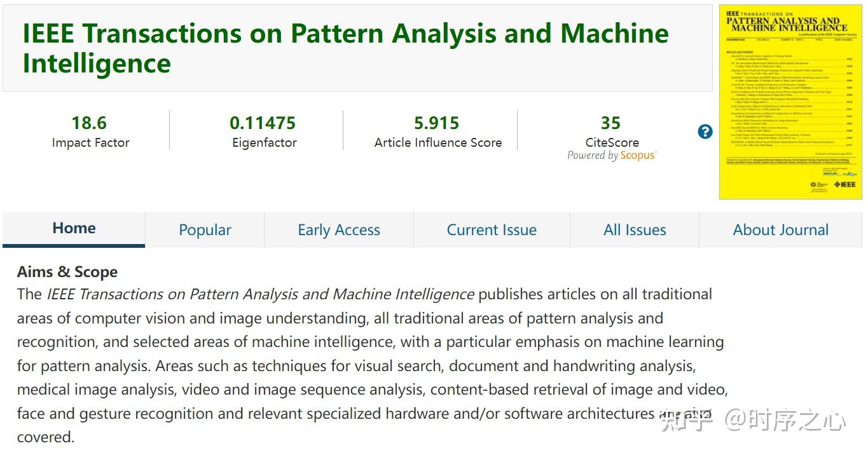Open the About Journal tab

[780, 230]
